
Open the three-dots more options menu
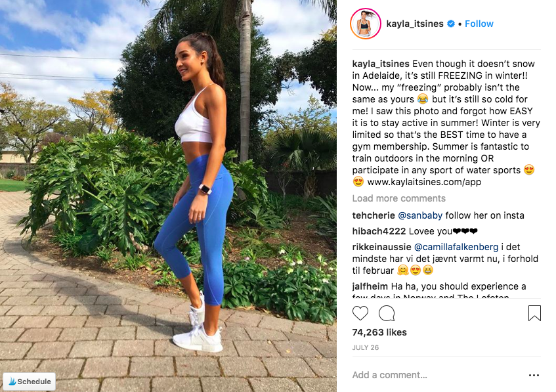(x=534, y=375)
